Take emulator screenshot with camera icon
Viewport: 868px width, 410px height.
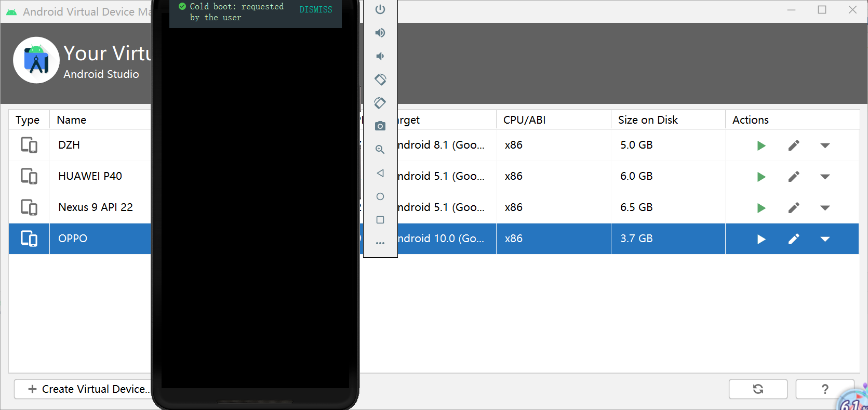click(380, 126)
